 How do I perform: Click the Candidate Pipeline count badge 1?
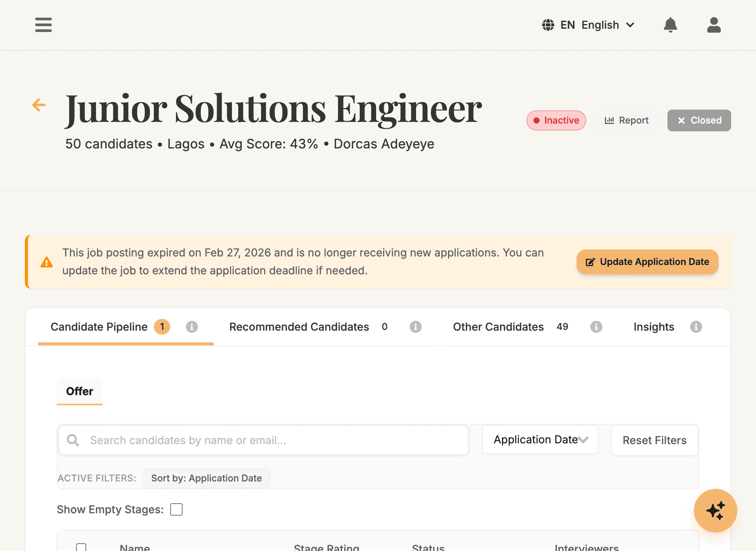coord(162,327)
